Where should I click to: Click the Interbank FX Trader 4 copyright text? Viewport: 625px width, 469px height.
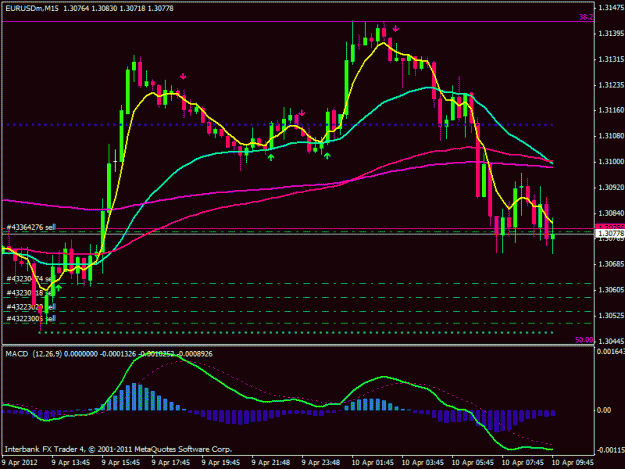pos(118,449)
